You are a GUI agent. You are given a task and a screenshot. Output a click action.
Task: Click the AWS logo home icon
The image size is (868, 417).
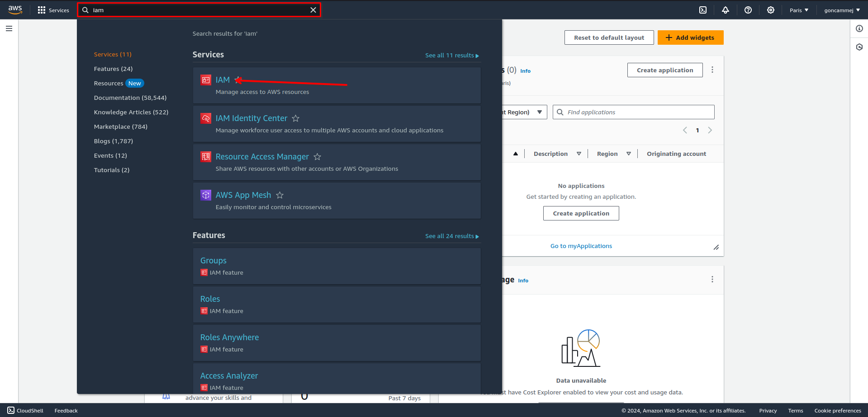[x=15, y=10]
